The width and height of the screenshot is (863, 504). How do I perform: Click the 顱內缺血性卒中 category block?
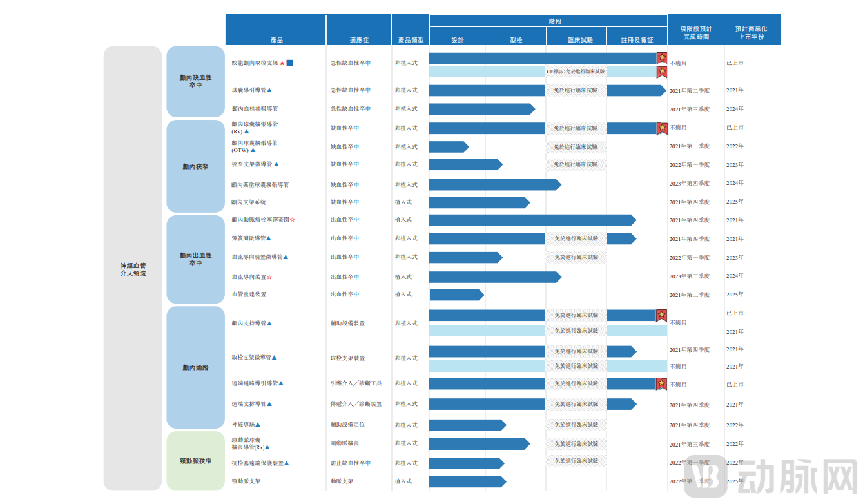point(195,81)
